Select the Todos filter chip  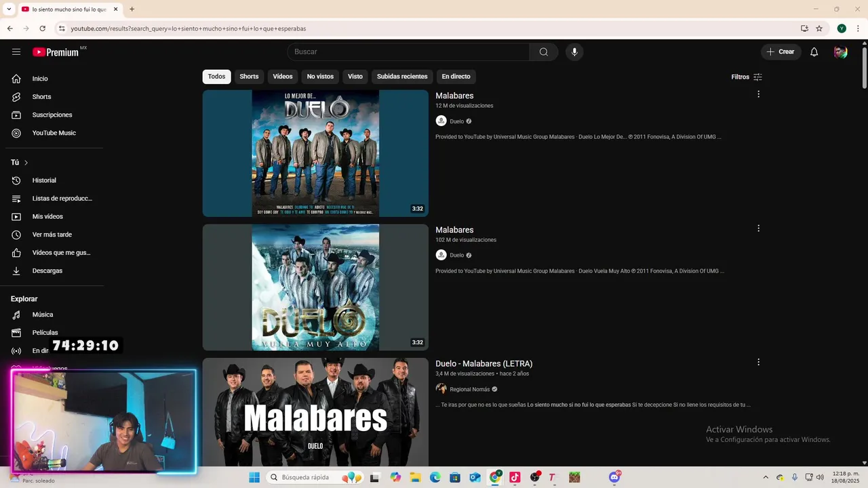click(x=216, y=77)
